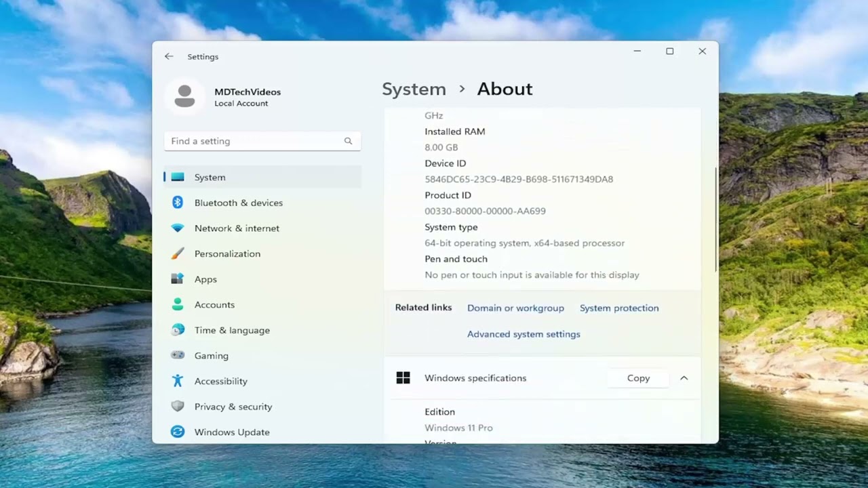Open the System settings page
The height and width of the screenshot is (488, 868).
[x=262, y=177]
